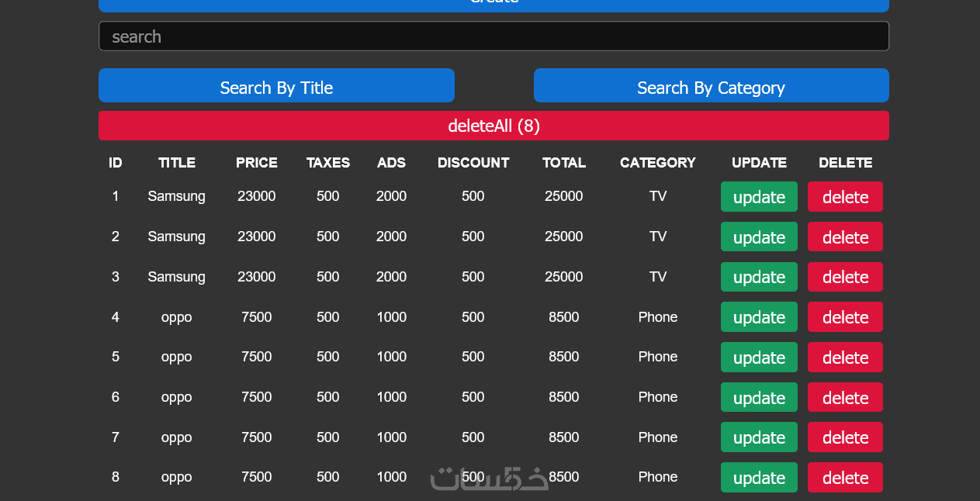Delete the product with ID 1
The image size is (980, 501).
[845, 197]
